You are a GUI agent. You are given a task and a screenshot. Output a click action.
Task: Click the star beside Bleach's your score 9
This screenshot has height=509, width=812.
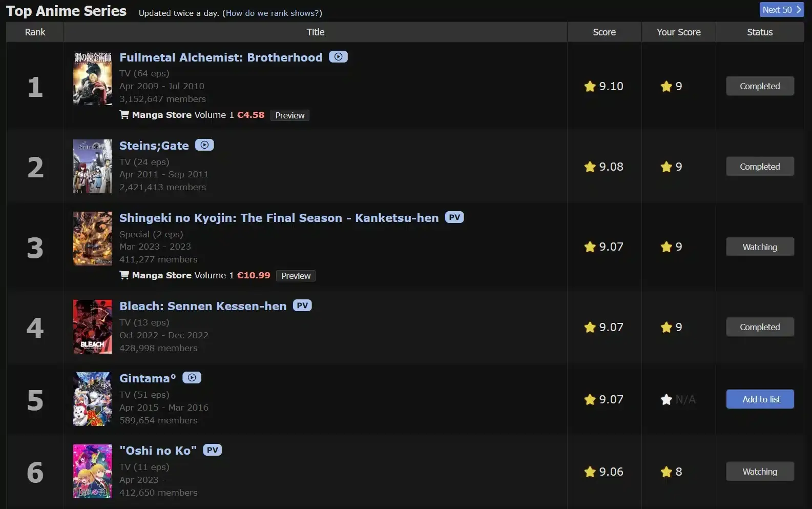point(667,327)
